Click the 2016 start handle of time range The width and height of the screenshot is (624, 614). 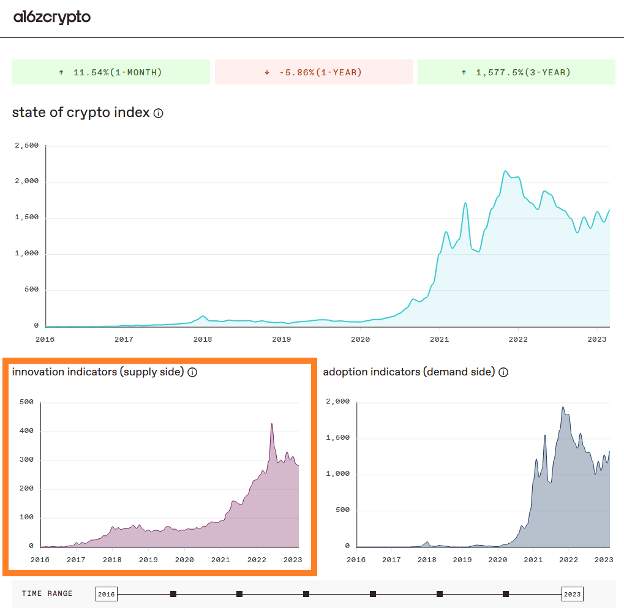(x=106, y=594)
